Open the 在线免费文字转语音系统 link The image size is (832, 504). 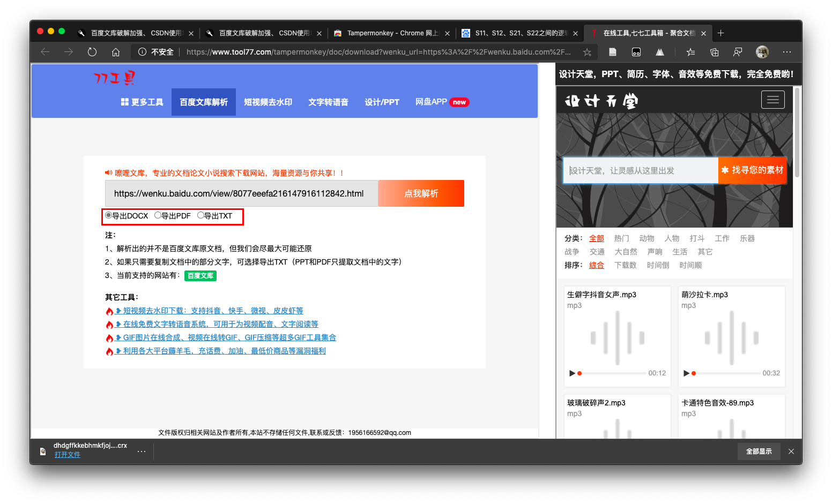(220, 324)
